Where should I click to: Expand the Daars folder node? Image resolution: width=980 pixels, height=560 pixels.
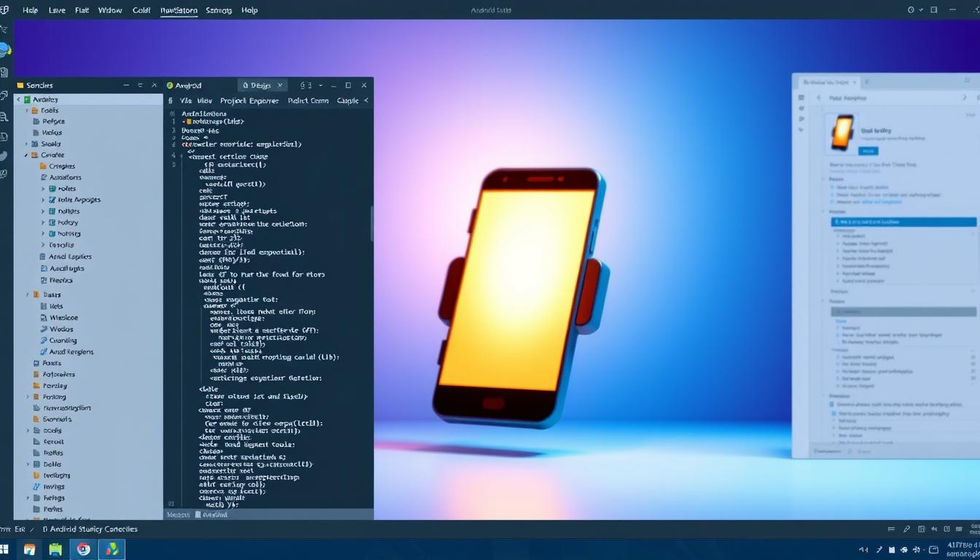pyautogui.click(x=28, y=295)
